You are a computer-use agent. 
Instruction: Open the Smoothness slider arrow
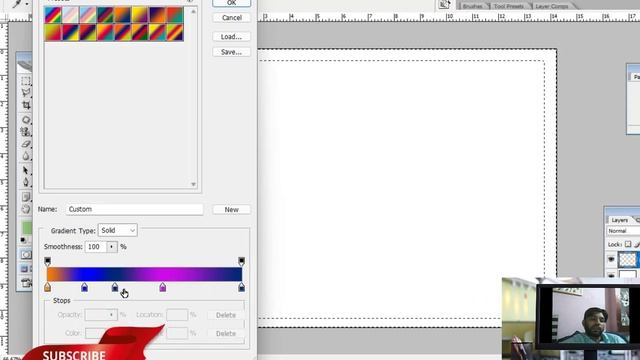pyautogui.click(x=111, y=247)
